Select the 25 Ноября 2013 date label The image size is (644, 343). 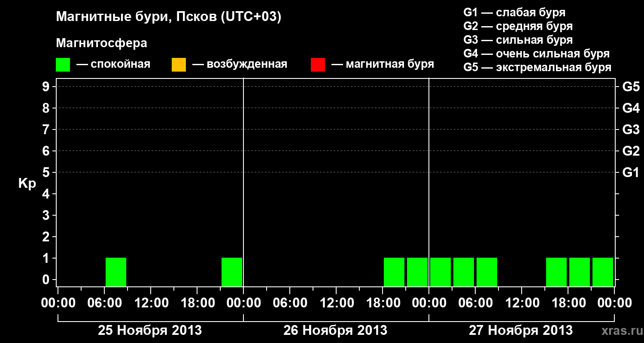(x=150, y=331)
